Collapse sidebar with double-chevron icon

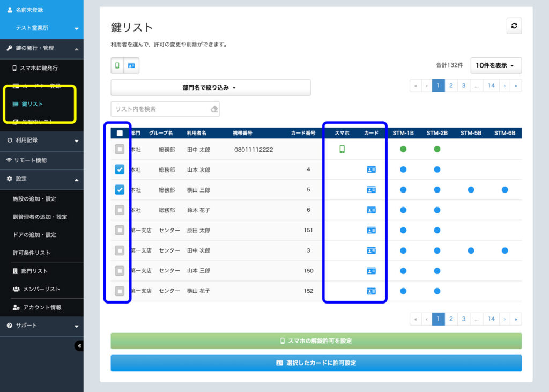(x=79, y=346)
